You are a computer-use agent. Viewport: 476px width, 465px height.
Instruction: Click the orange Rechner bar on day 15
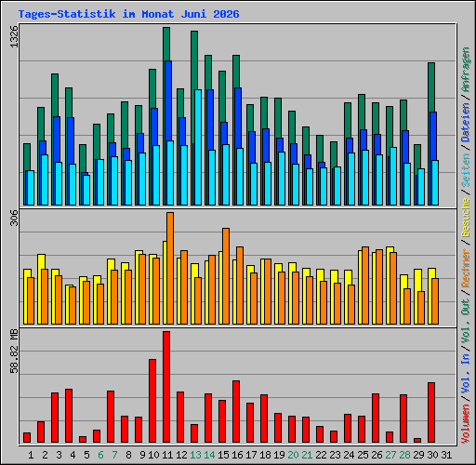point(226,276)
